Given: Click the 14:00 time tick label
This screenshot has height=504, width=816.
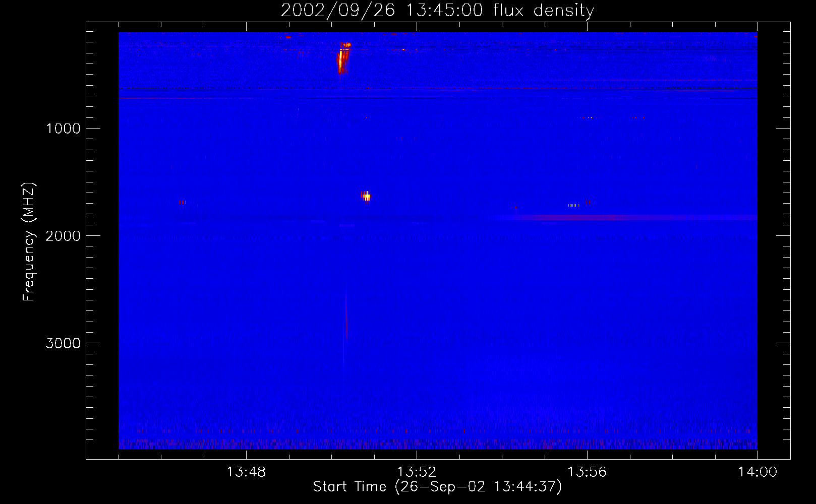Looking at the screenshot, I should point(757,472).
